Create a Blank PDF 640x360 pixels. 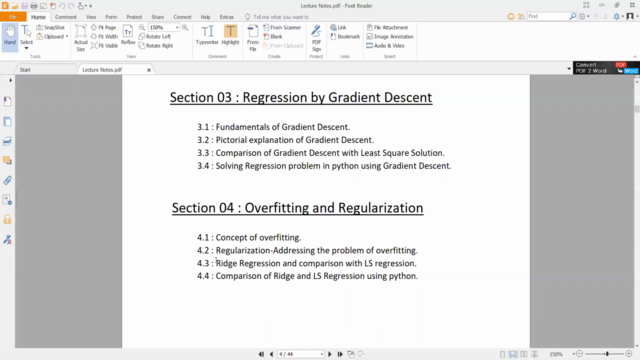tap(273, 36)
